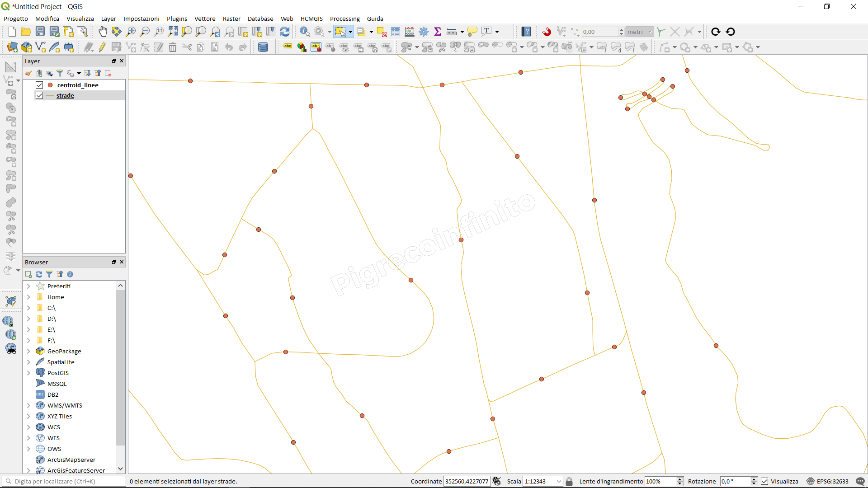Expand the Preferiti node in Browser
Image resolution: width=868 pixels, height=488 pixels.
tap(28, 286)
